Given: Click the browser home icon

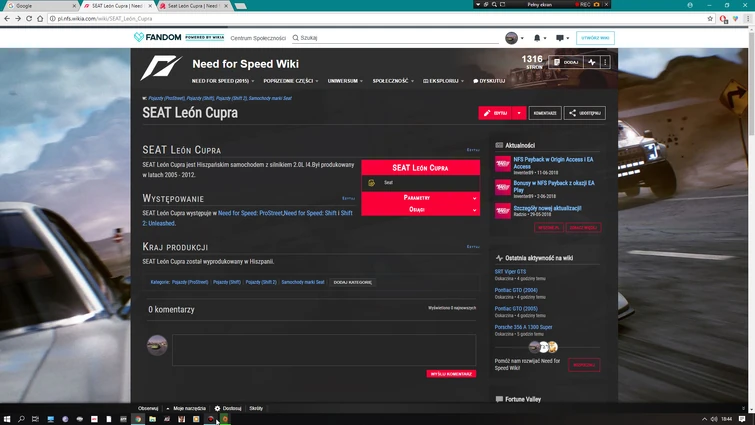Looking at the screenshot, I should (40, 18).
